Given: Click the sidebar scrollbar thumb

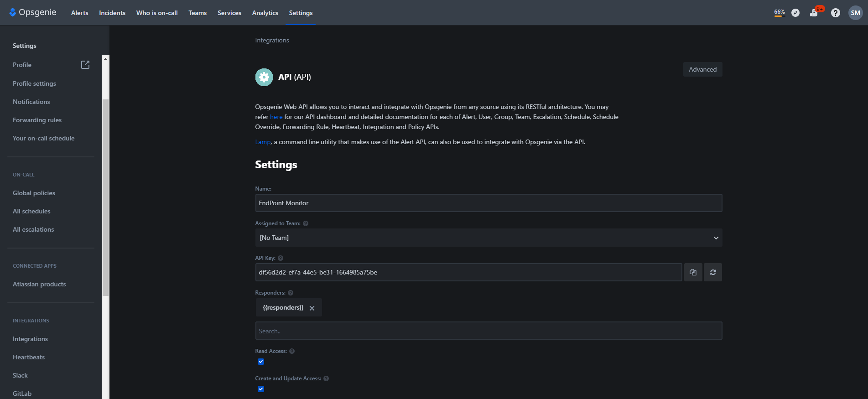Looking at the screenshot, I should click(x=105, y=197).
